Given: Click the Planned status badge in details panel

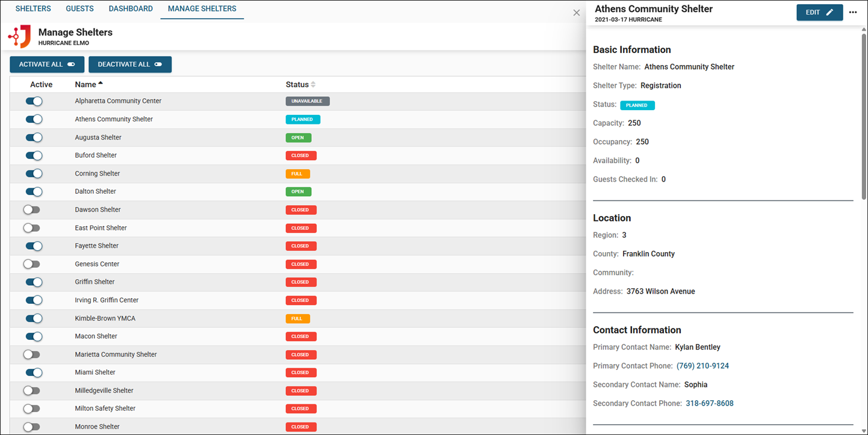Looking at the screenshot, I should (637, 105).
